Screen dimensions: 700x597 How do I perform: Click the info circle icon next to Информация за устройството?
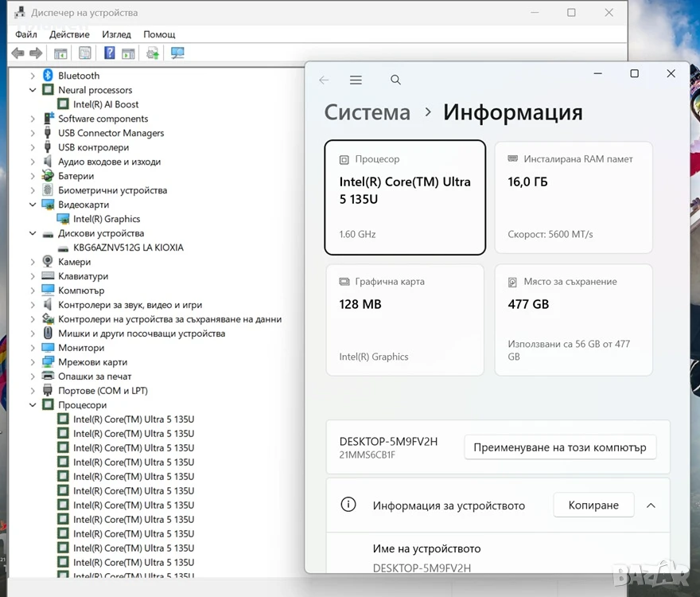click(348, 505)
